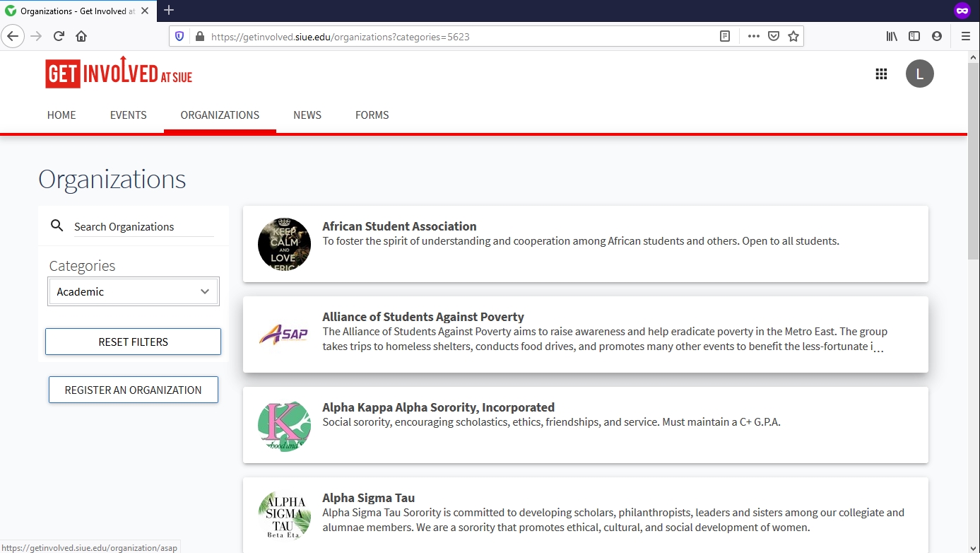Go to the browser home icon

[x=81, y=37]
